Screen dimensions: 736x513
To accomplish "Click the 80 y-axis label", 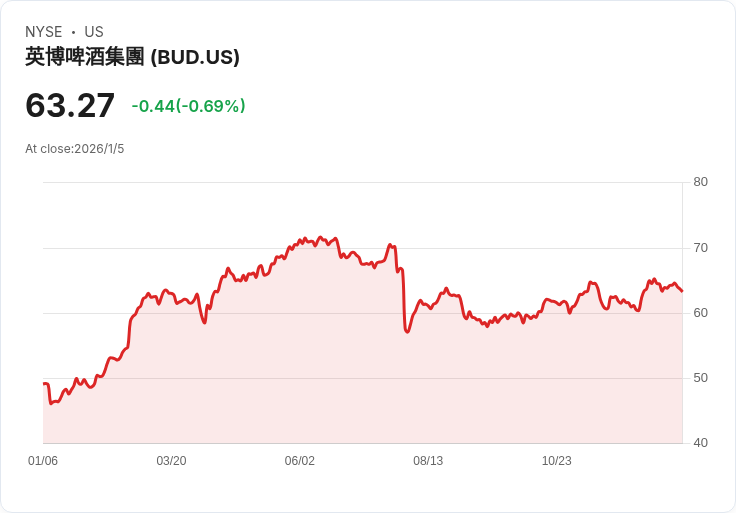I will 700,182.
